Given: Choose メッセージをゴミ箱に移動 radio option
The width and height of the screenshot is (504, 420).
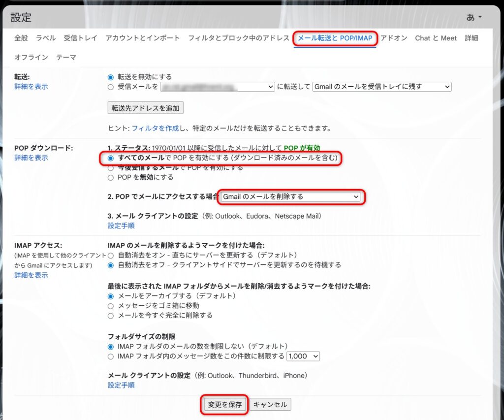Looking at the screenshot, I should point(111,306).
